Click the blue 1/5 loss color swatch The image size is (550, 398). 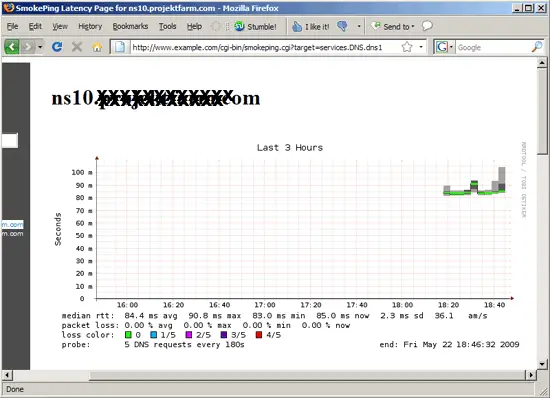tap(153, 335)
